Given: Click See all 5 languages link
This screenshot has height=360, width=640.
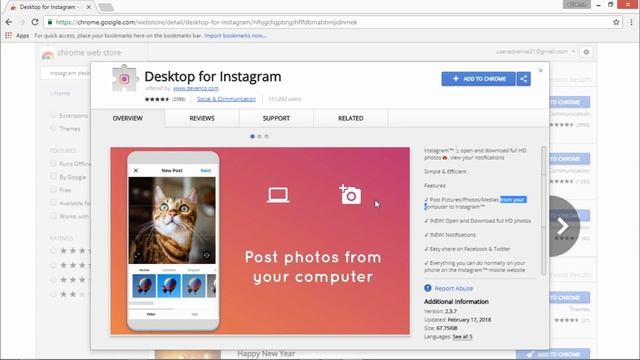Looking at the screenshot, I should (462, 337).
